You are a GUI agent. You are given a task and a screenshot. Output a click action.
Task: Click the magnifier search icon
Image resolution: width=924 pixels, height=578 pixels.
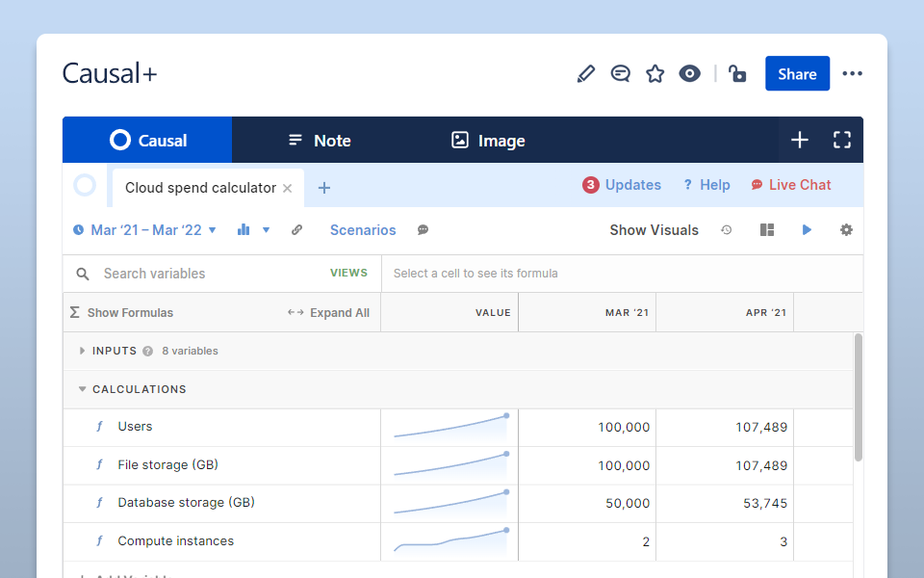click(83, 274)
